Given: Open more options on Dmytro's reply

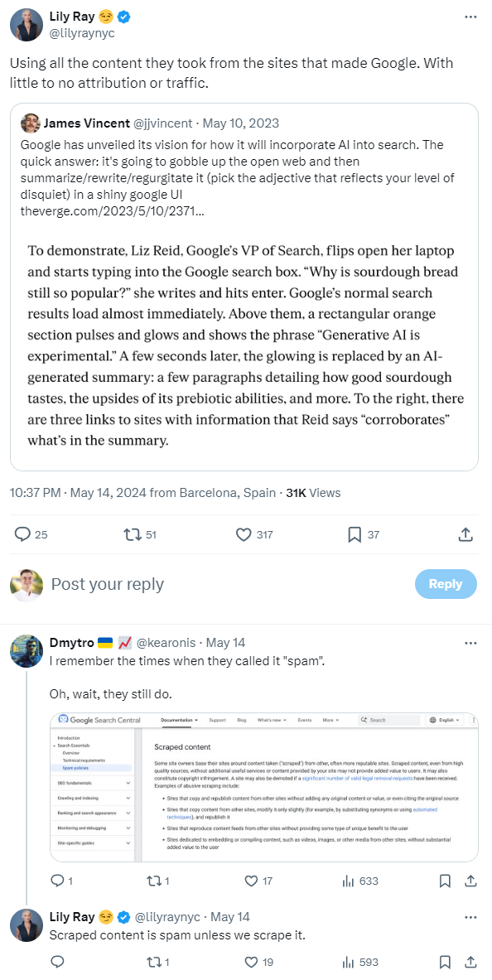Looking at the screenshot, I should 470,643.
